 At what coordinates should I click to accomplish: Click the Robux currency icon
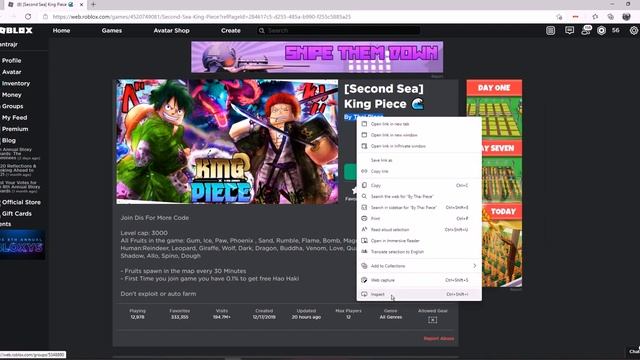pyautogui.click(x=601, y=31)
